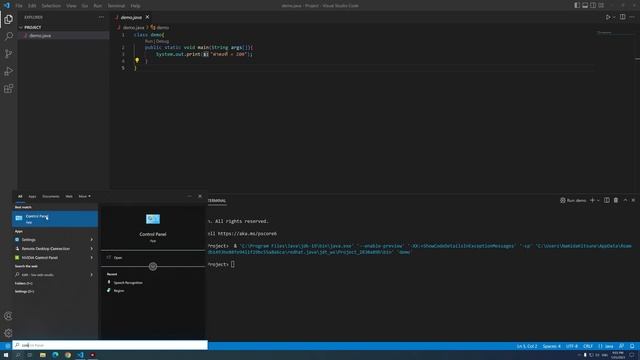Select the Web tab in Windows search
Image resolution: width=640 pixels, height=360 pixels.
click(x=69, y=196)
